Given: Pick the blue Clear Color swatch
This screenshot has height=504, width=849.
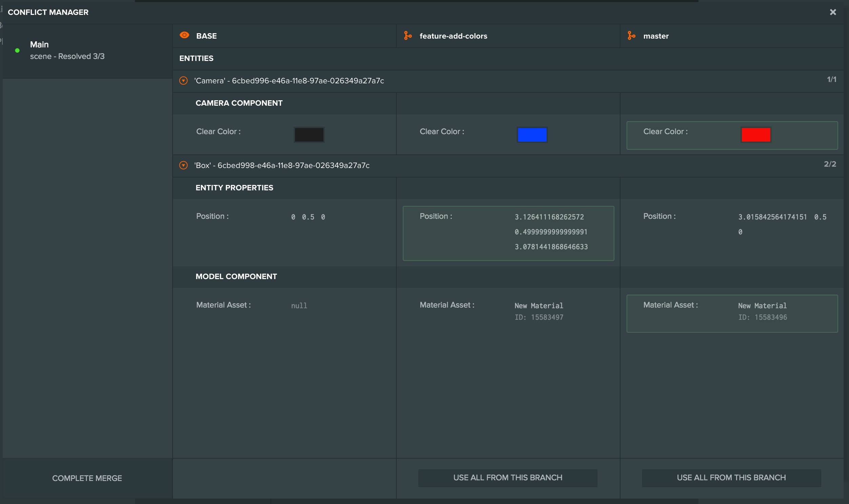Looking at the screenshot, I should (x=532, y=134).
